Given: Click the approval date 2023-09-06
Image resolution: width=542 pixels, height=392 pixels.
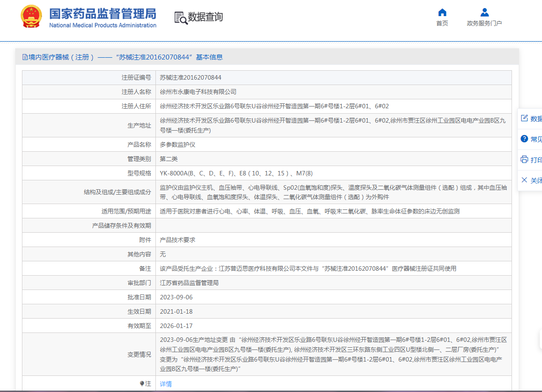Looking at the screenshot, I should pyautogui.click(x=176, y=297).
